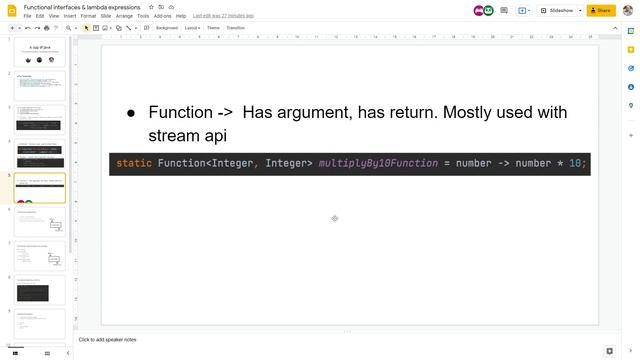Open Google account avatar
Image resolution: width=640 pixels, height=360 pixels.
[x=628, y=11]
